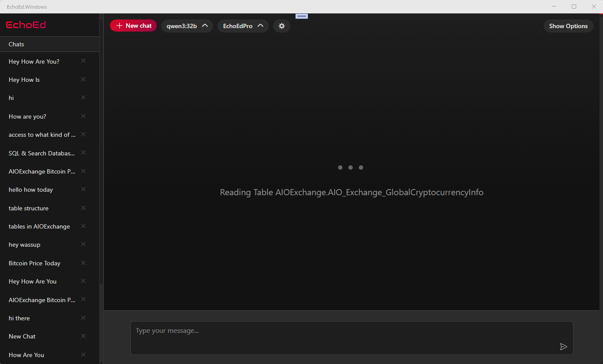This screenshot has height=364, width=603.
Task: Click the drag handle at top center
Action: pos(302,16)
